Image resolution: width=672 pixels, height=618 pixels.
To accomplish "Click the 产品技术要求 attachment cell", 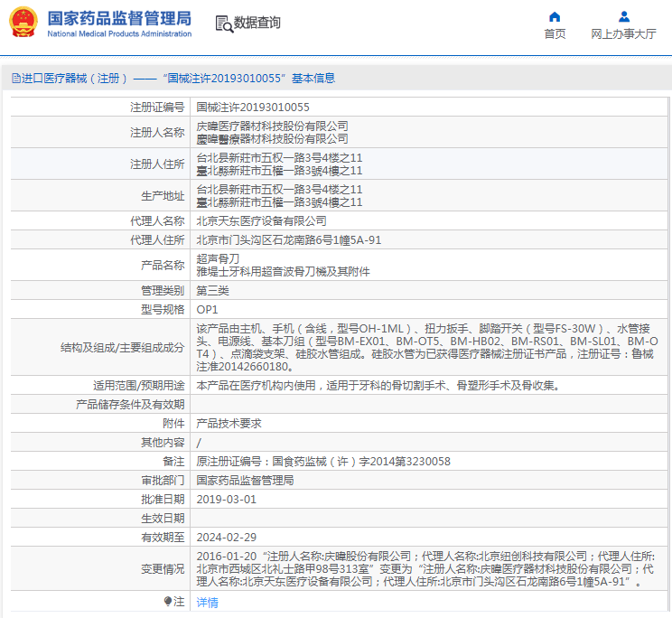I will coord(229,423).
